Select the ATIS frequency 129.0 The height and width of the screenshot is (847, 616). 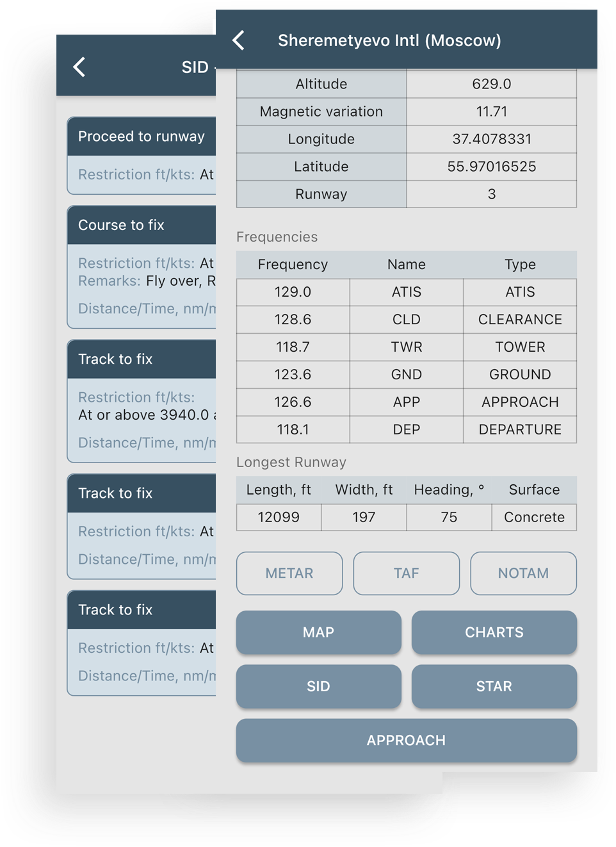[293, 292]
